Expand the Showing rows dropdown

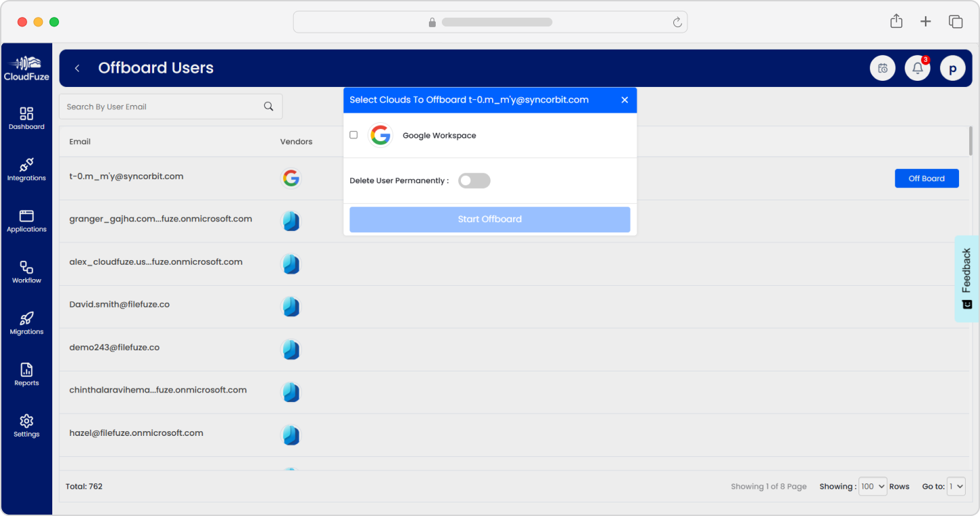[x=872, y=486]
